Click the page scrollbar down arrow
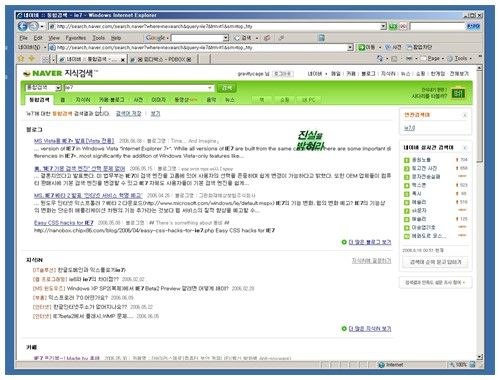Image resolution: width=500 pixels, height=380 pixels. tap(479, 357)
